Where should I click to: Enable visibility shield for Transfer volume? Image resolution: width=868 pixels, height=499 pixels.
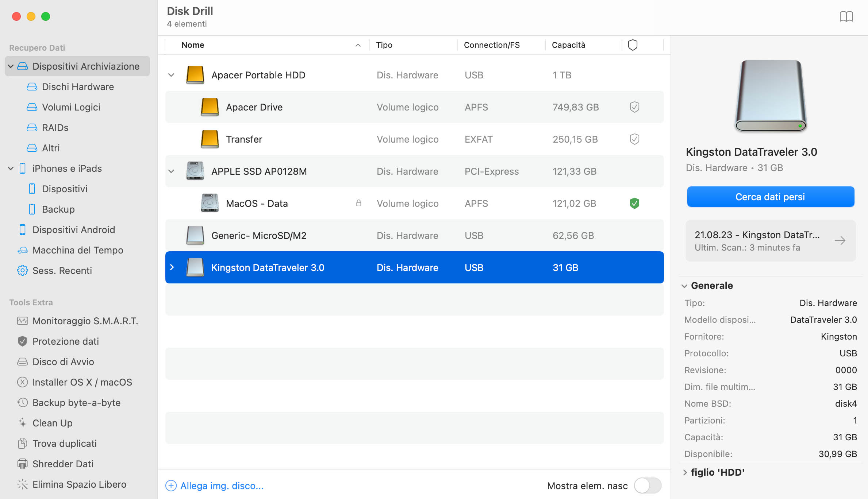pyautogui.click(x=634, y=139)
